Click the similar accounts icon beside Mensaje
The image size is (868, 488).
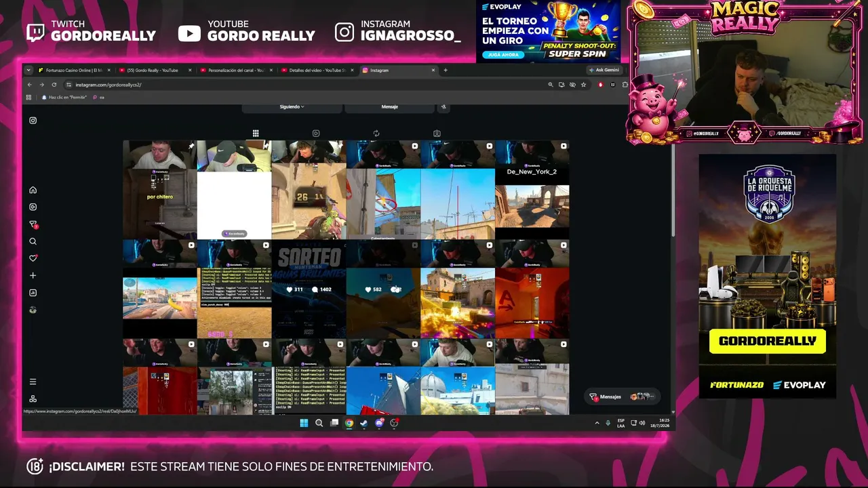pyautogui.click(x=443, y=106)
